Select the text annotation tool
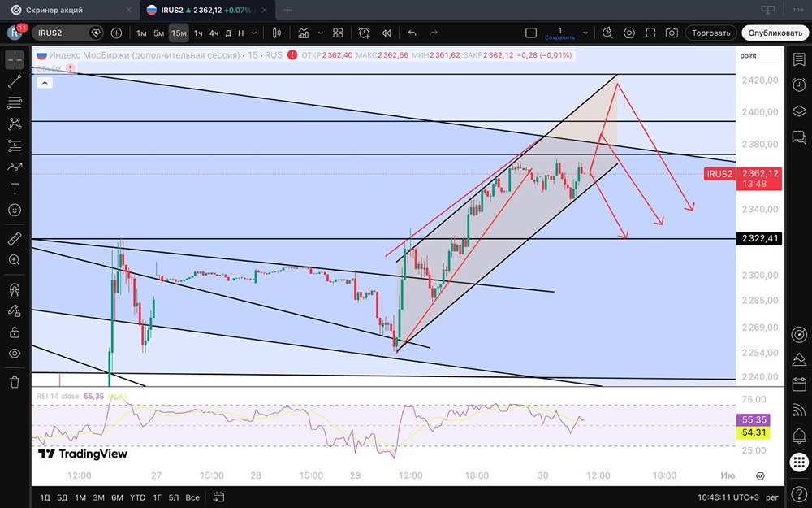812x508 pixels. pos(15,189)
